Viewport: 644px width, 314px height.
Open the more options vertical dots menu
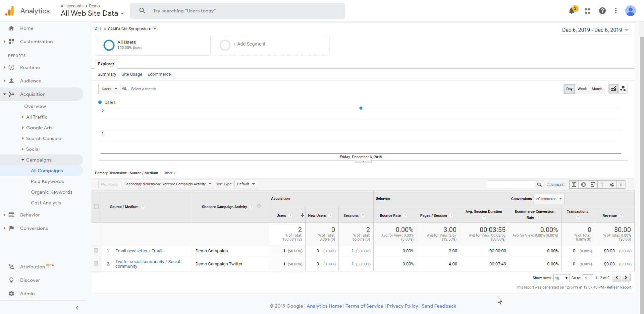click(616, 11)
